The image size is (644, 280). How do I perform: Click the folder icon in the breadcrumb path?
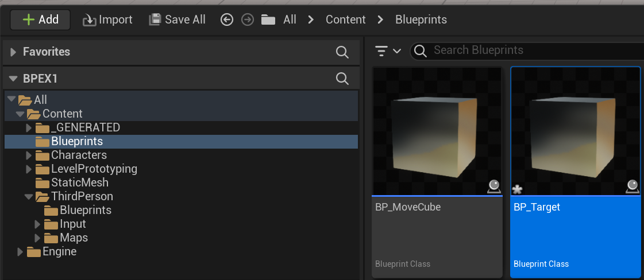click(268, 20)
